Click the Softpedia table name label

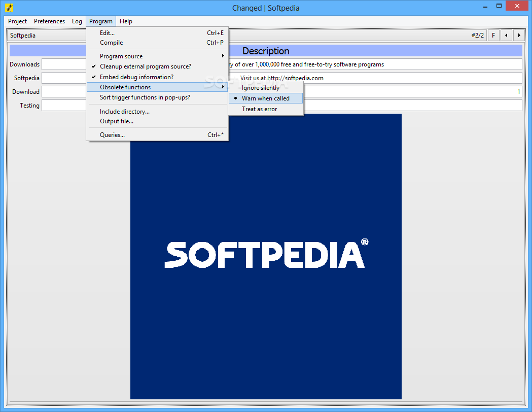pos(23,36)
